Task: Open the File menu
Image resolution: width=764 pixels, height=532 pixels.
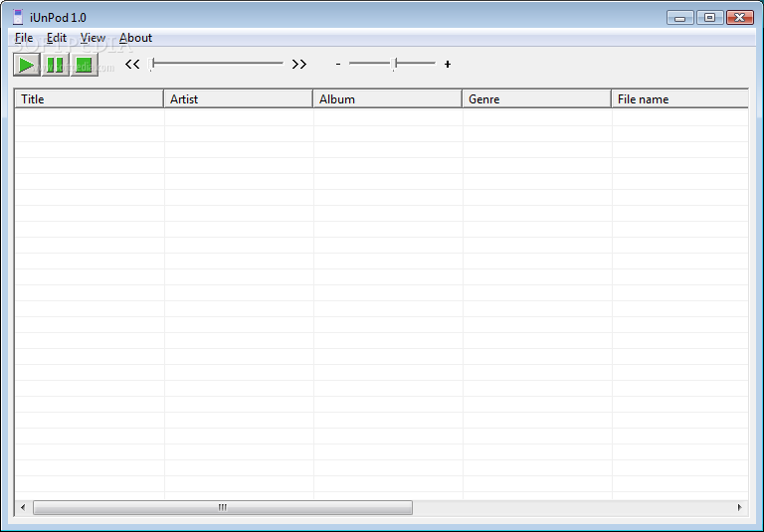Action: tap(24, 38)
